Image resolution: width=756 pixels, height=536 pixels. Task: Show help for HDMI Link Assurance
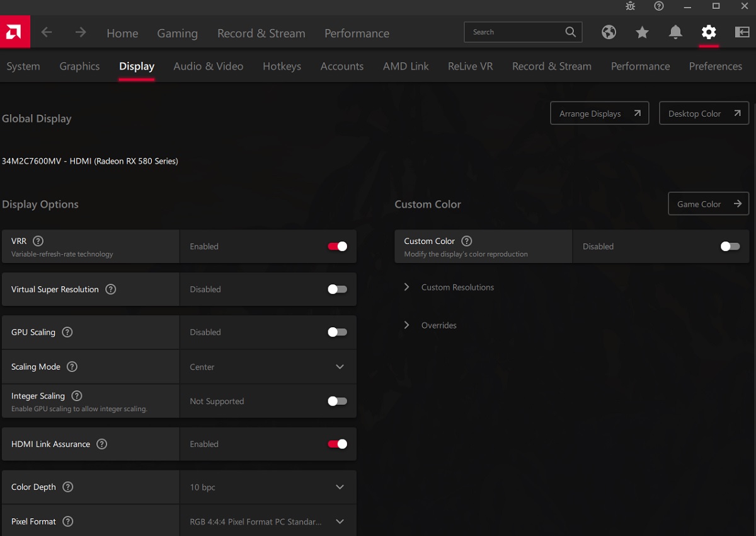(102, 444)
